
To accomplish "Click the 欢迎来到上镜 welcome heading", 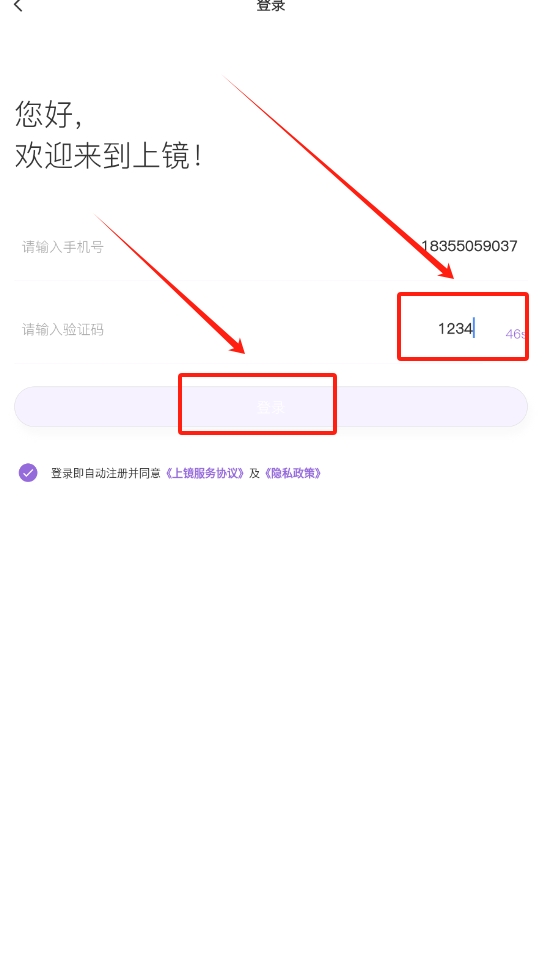I will click(x=108, y=156).
